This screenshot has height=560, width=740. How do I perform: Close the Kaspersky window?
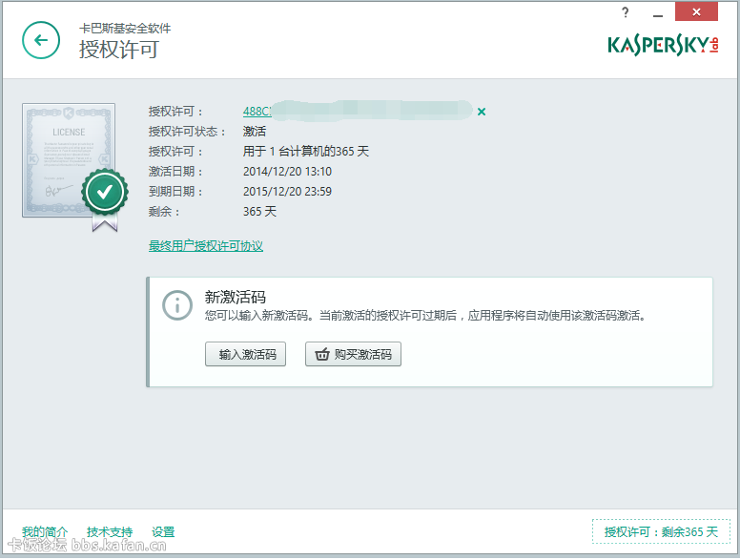[696, 11]
